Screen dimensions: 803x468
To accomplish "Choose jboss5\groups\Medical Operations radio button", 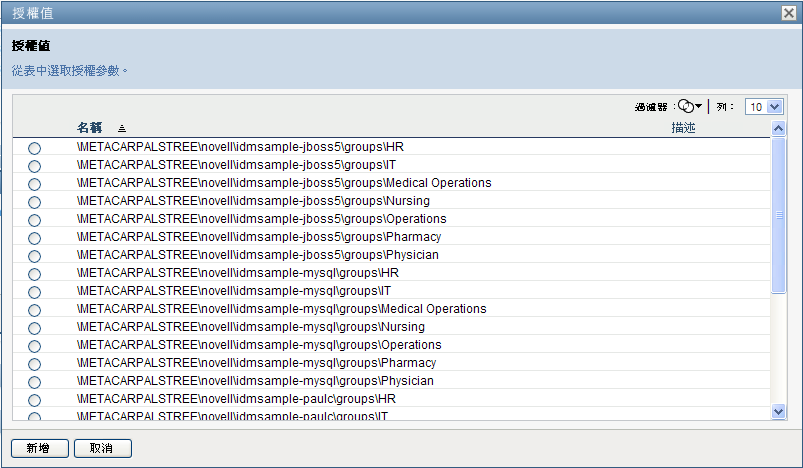I will (x=34, y=184).
